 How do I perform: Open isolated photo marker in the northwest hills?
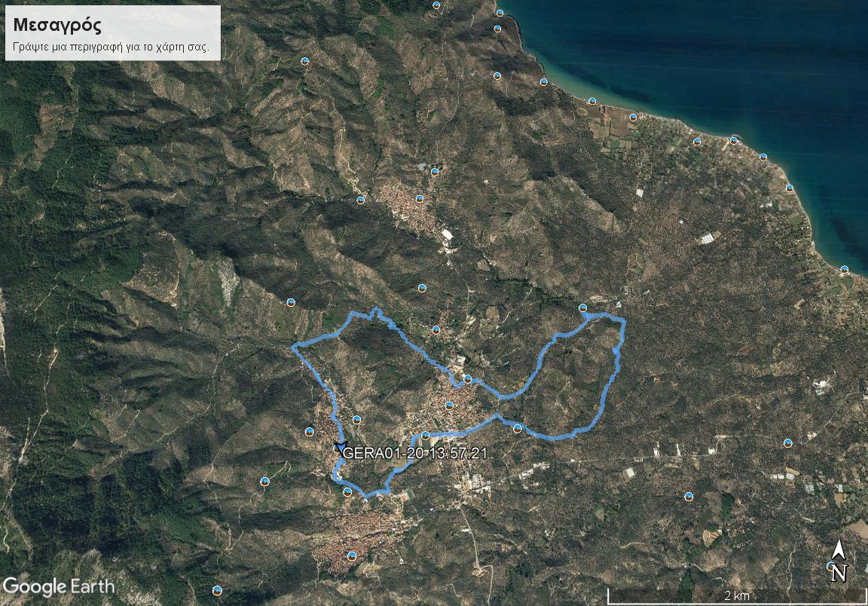pos(304,61)
